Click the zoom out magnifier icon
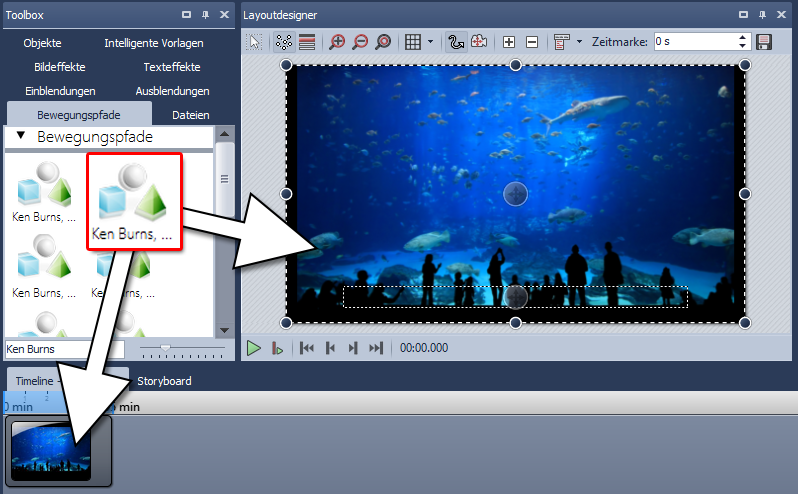Screen dimensions: 798x494 click(x=360, y=42)
